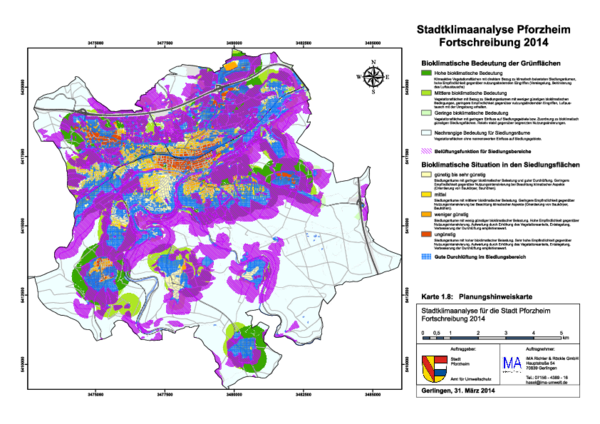The width and height of the screenshot is (600, 424).
Task: Click the scale bar below the legend
Action: pos(477,338)
